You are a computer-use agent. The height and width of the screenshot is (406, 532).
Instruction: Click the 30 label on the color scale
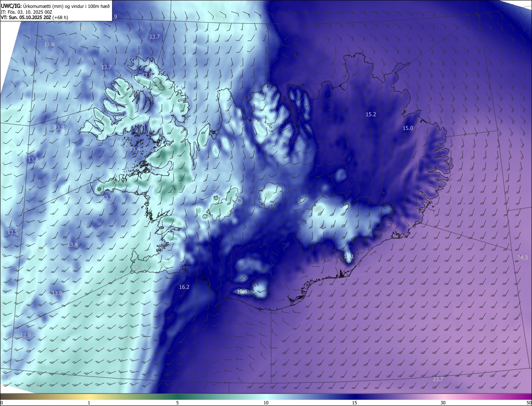click(443, 403)
